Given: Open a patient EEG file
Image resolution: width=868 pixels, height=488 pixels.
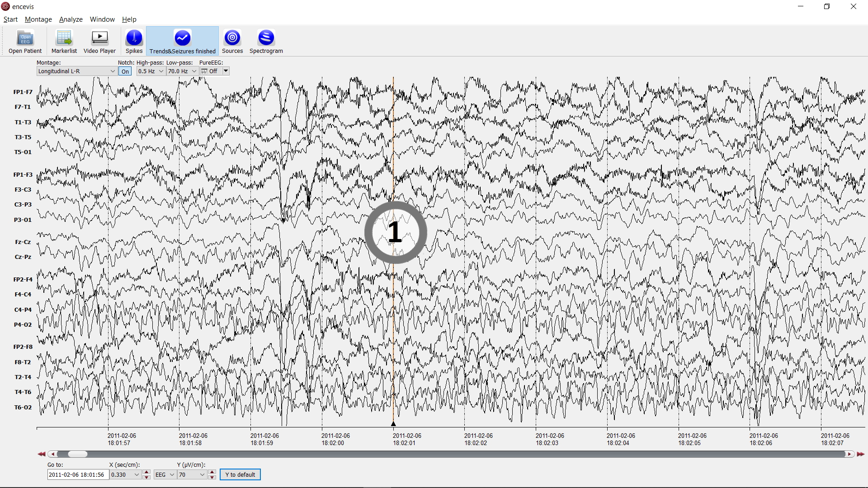Looking at the screenshot, I should pos(25,41).
